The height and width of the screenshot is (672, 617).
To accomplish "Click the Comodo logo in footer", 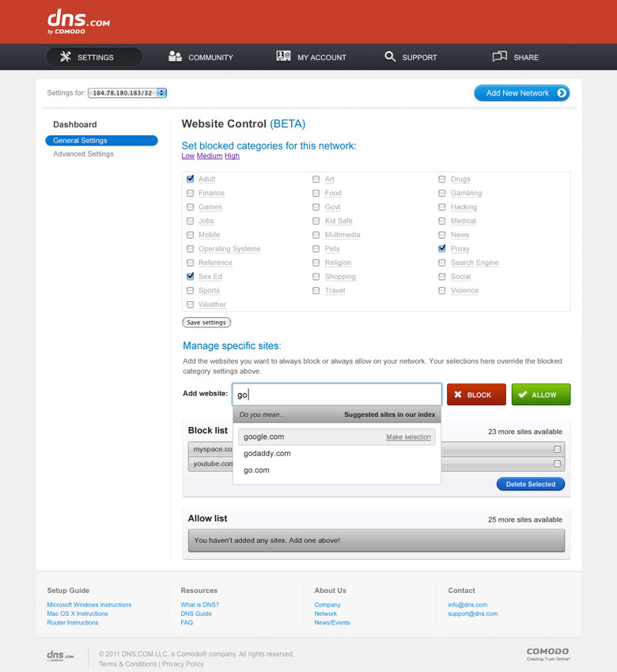I will pos(547,654).
